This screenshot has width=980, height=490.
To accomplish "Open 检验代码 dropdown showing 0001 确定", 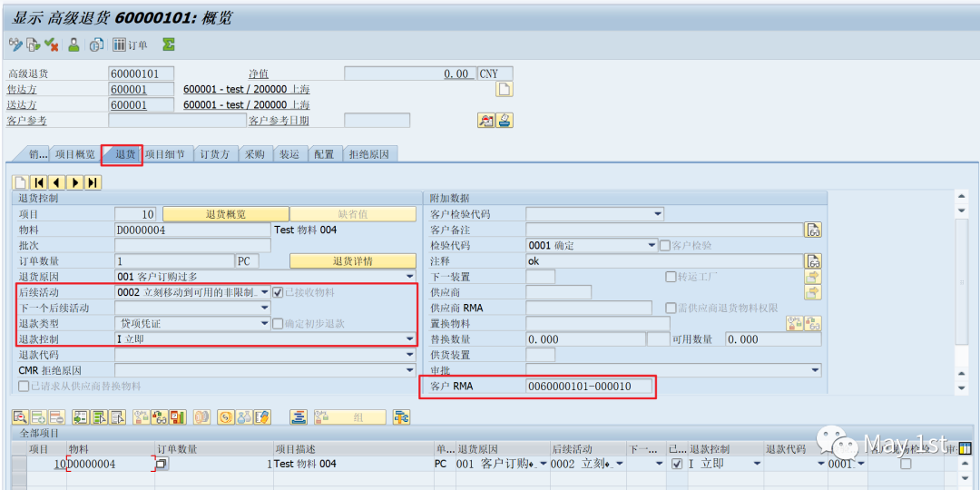I will 652,246.
